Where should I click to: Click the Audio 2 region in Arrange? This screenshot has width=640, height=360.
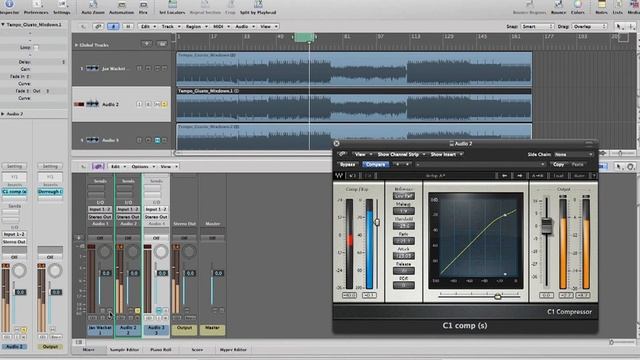pos(354,104)
